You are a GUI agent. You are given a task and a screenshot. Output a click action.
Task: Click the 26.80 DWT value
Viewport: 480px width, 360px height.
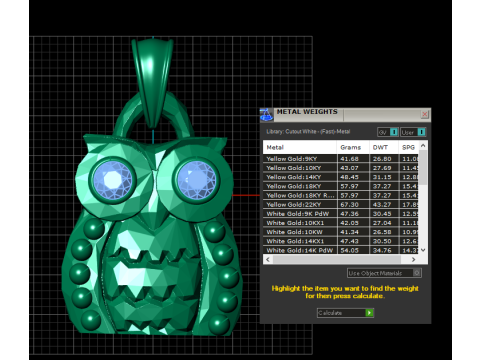coord(382,159)
